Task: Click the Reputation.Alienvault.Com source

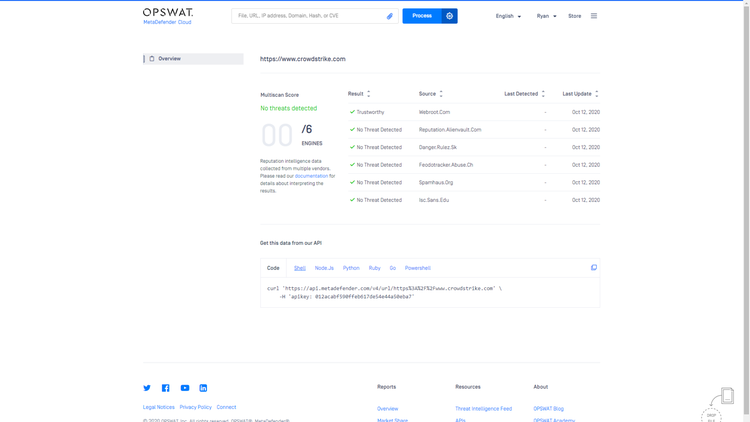Action: (450, 130)
